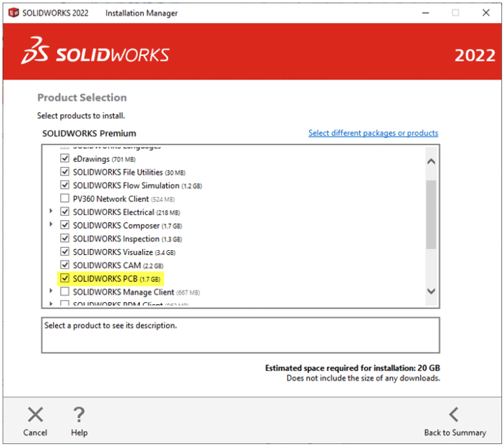Uncheck SOLIDWORKS Flow Simulation checkbox
The width and height of the screenshot is (504, 446).
pyautogui.click(x=64, y=185)
